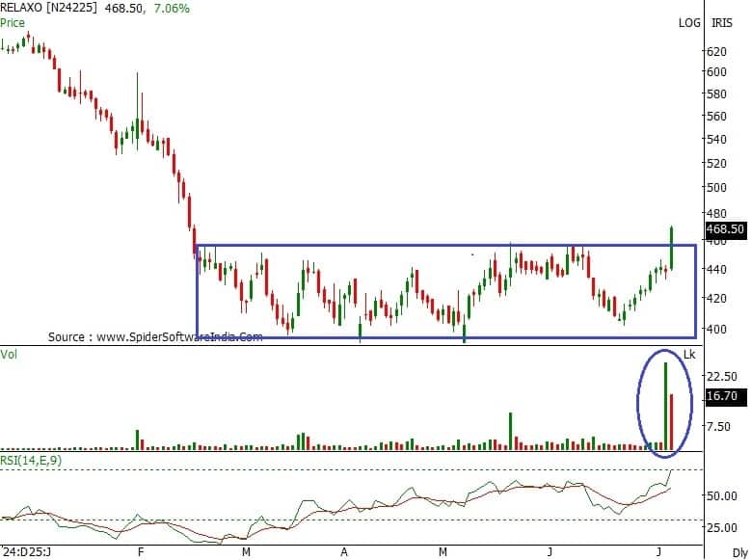Screen dimensions: 751x560
Task: Click the green breakout candle above the rectangle
Action: (x=671, y=248)
